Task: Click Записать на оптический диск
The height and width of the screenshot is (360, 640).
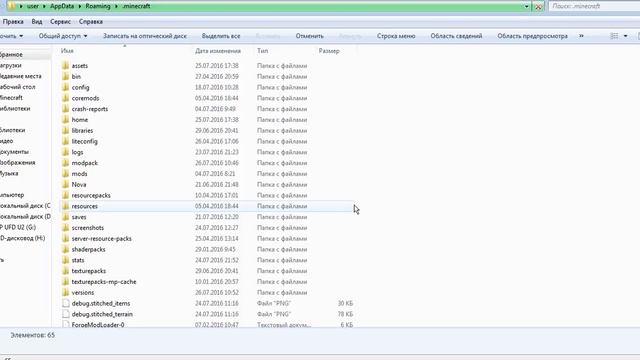Action: pos(144,36)
